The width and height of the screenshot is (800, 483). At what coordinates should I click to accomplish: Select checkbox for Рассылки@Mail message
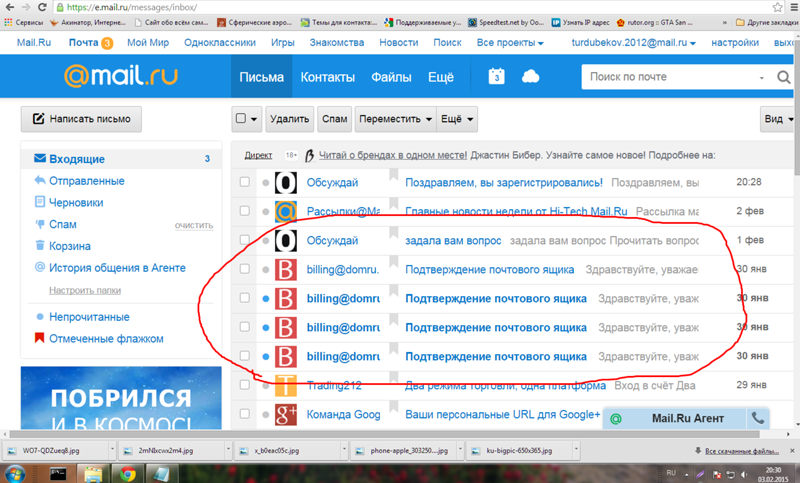coord(245,211)
